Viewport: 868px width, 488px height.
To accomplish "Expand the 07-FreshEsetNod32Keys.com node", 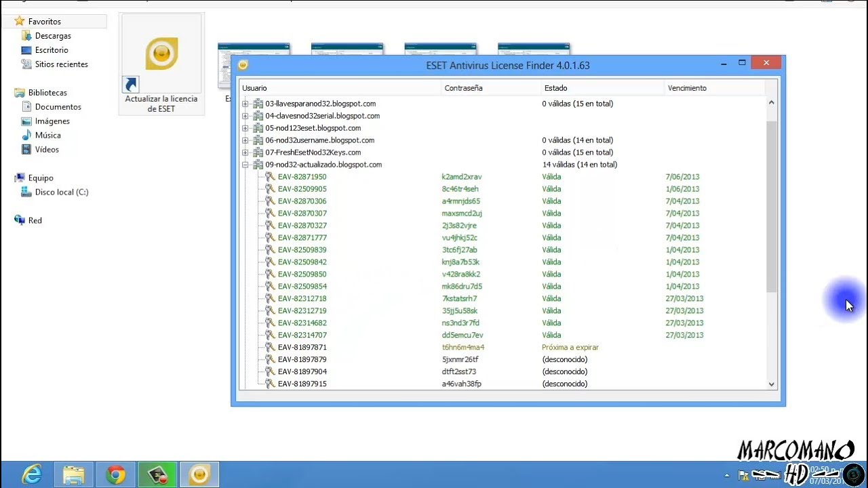I will [x=245, y=152].
